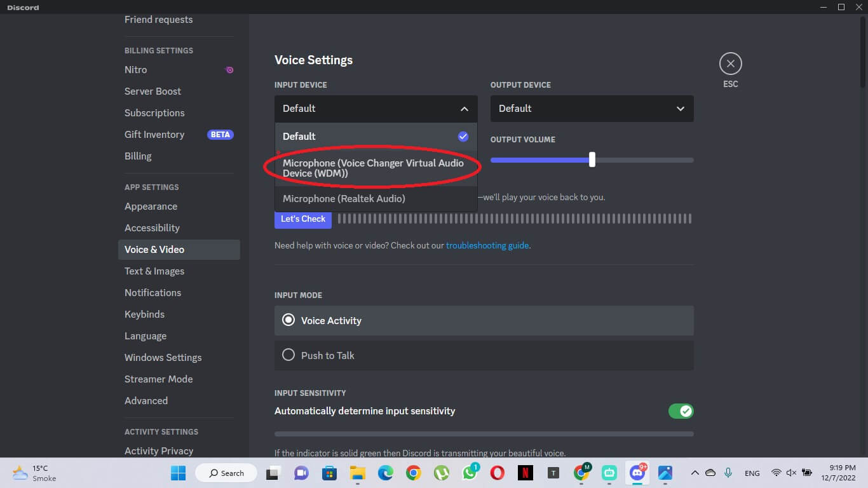Click the OneDrive cloud tray icon
Screen dimensions: 868x488
click(710, 473)
